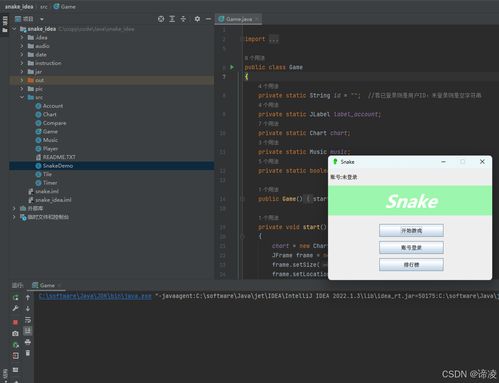The width and height of the screenshot is (499, 383).
Task: Expand the out folder
Action: click(22, 80)
